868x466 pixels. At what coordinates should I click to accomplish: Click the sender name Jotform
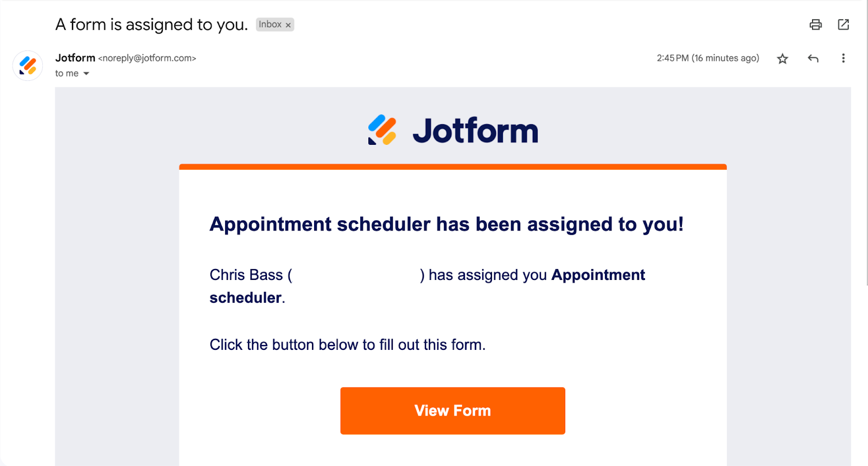click(75, 58)
